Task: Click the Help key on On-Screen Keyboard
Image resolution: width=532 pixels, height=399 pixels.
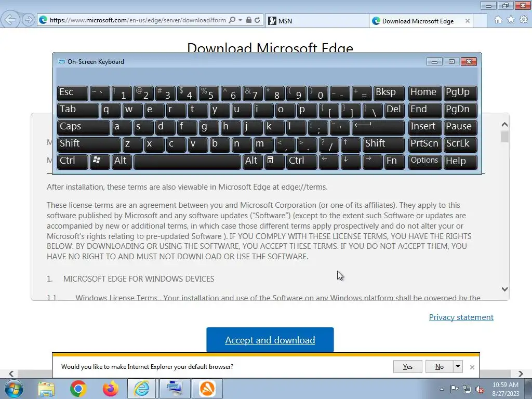Action: click(x=460, y=161)
